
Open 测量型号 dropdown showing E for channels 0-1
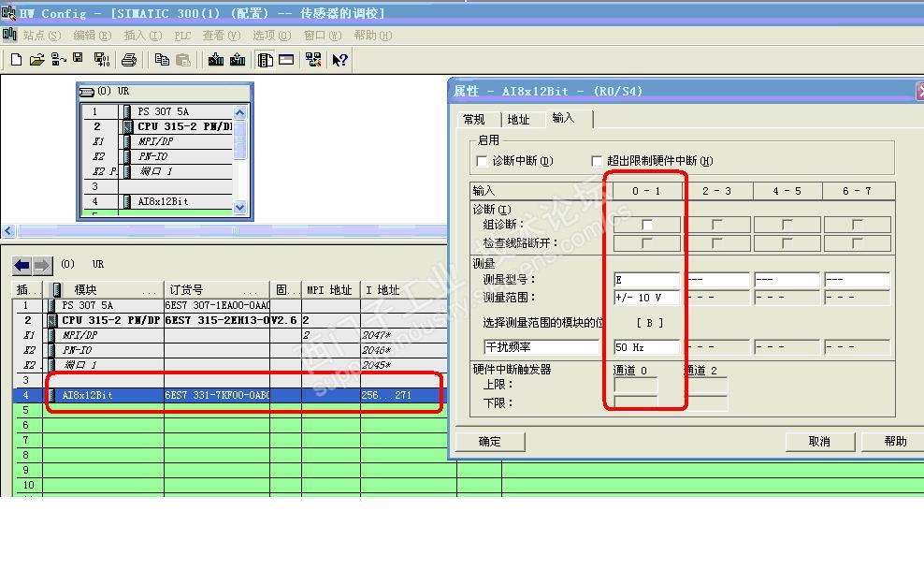[x=646, y=280]
